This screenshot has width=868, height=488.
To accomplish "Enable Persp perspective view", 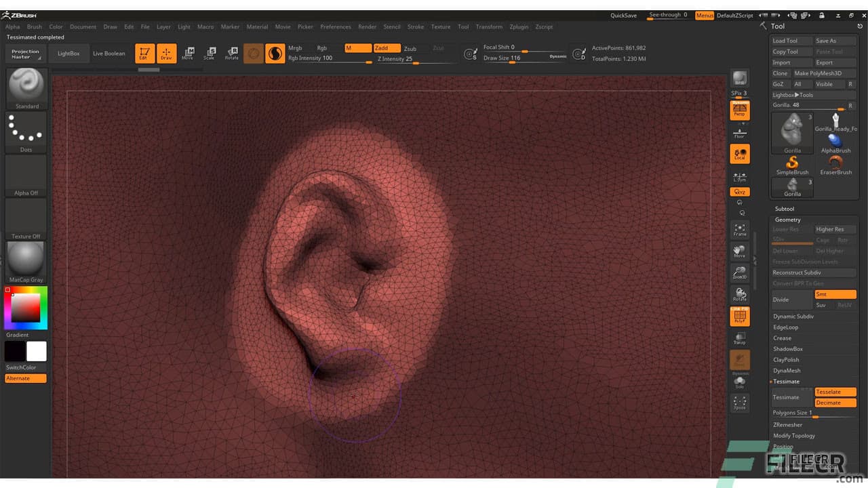I will pyautogui.click(x=740, y=110).
